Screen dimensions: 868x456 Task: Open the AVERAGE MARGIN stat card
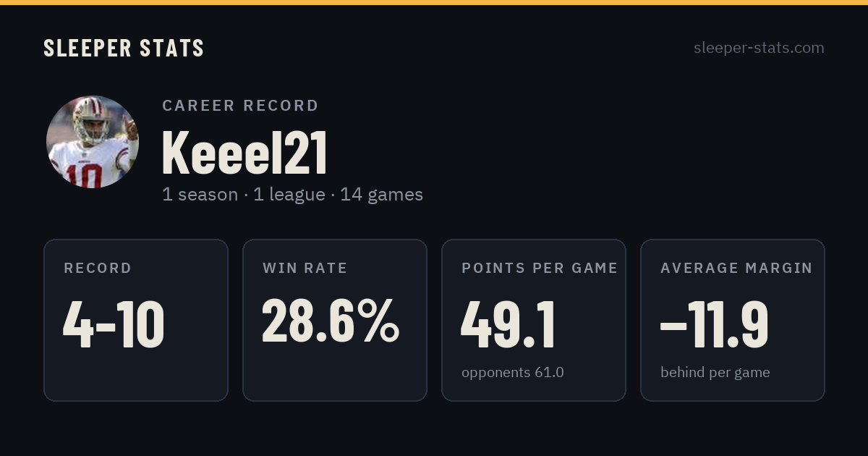pos(733,320)
